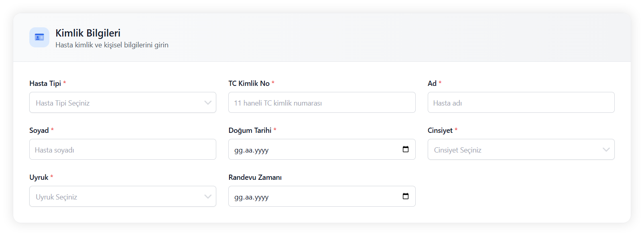Open calendar picker for Doğum Tarihi
Screen dimensions: 644x236
coord(406,149)
